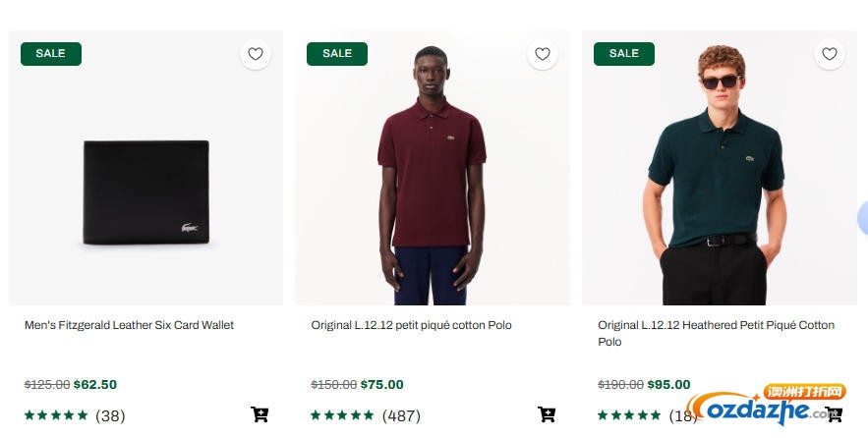Click the SALE badge on the wallet

(x=50, y=54)
